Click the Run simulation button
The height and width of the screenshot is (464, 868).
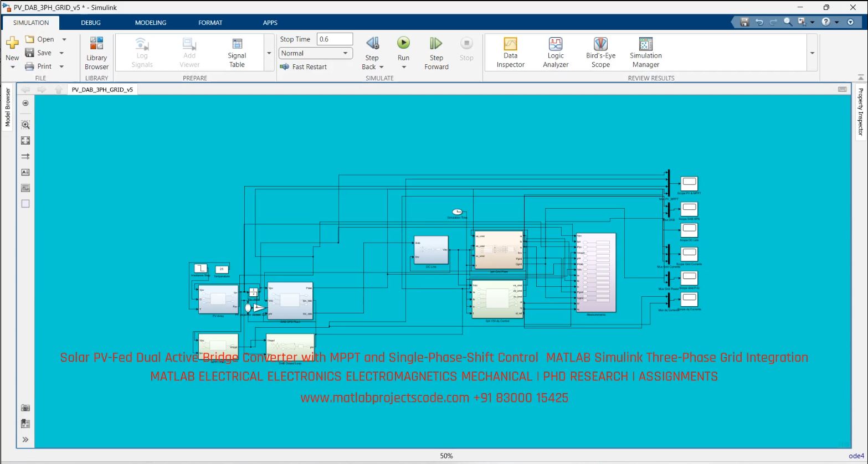[403, 43]
